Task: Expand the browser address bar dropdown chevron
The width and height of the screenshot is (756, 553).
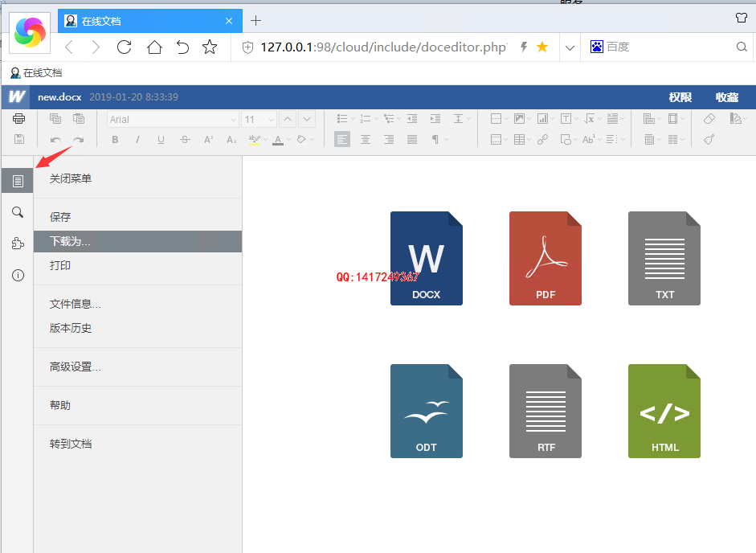Action: point(570,47)
